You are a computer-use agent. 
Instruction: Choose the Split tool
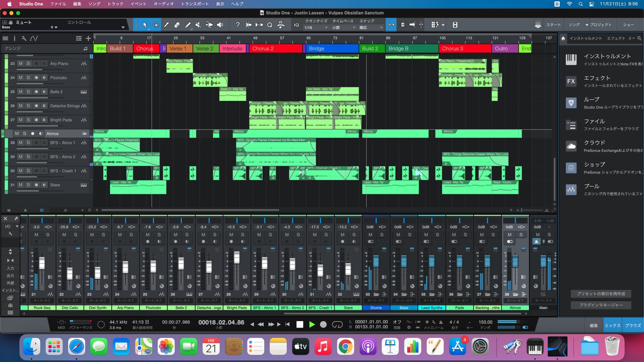point(166,25)
